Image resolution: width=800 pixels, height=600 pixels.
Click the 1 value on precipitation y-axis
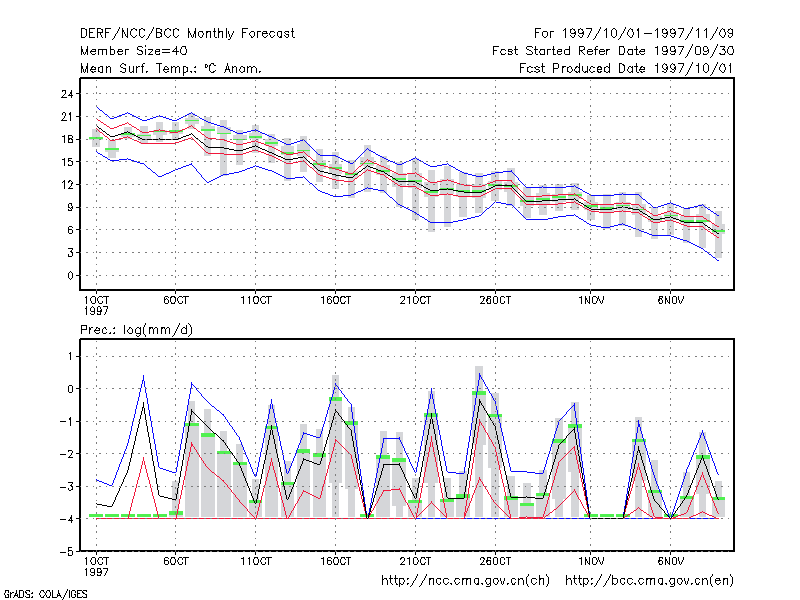[x=70, y=357]
